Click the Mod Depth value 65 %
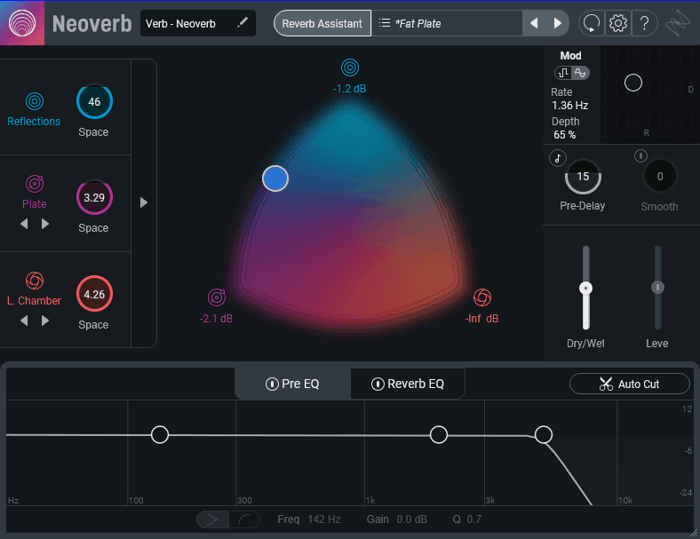The image size is (700, 539). (x=564, y=134)
